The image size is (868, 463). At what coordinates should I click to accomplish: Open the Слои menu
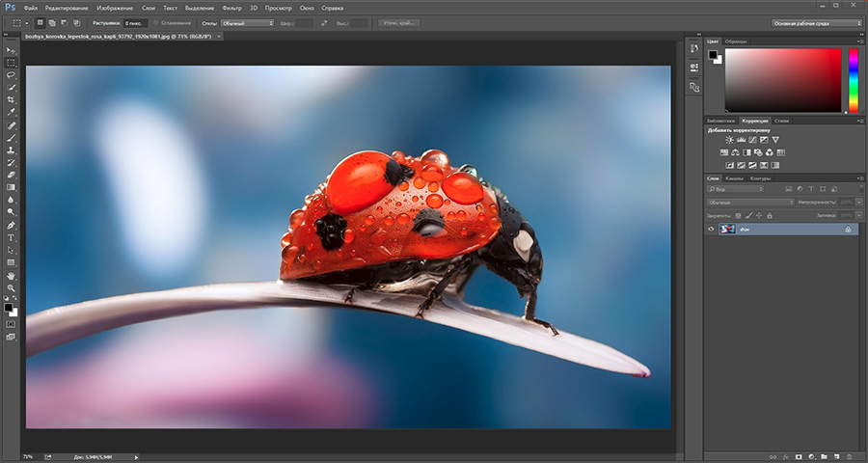[x=149, y=9]
